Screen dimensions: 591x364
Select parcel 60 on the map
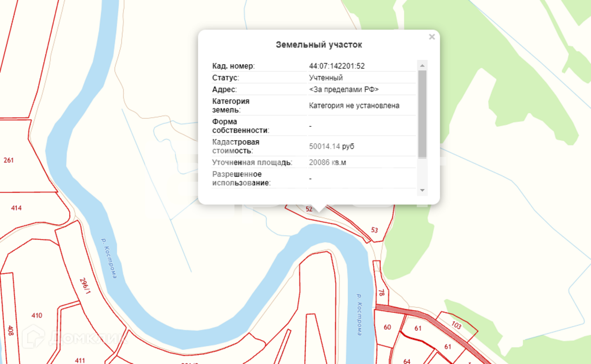point(387,327)
